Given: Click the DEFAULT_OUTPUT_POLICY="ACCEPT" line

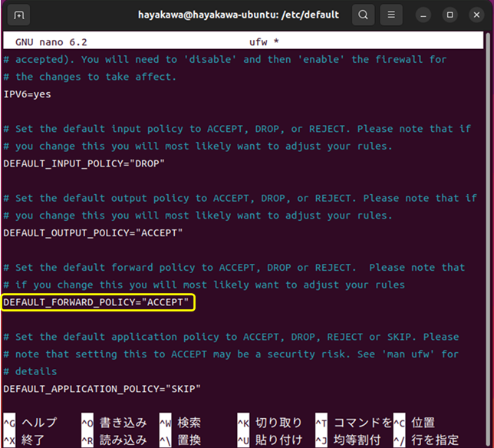Looking at the screenshot, I should (93, 232).
